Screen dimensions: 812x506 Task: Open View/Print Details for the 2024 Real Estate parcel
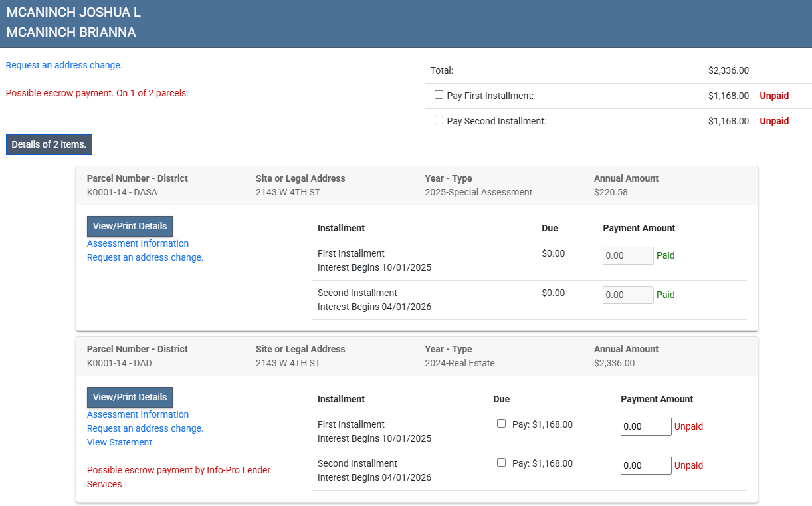[130, 397]
